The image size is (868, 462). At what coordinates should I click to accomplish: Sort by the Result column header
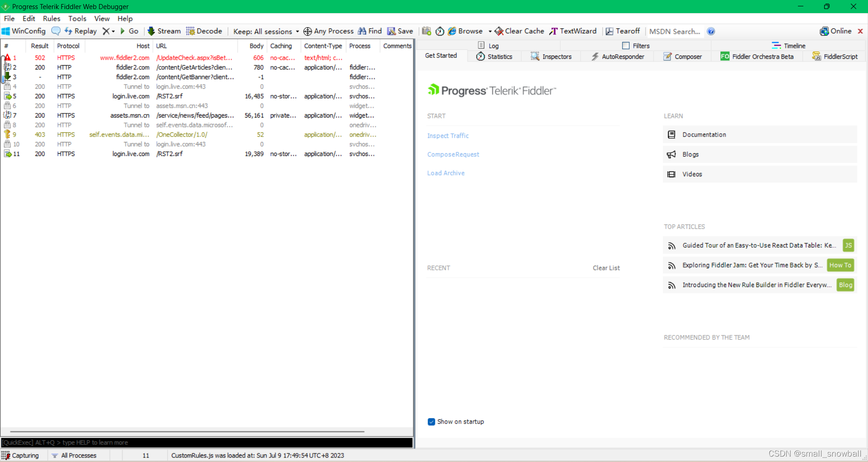click(x=39, y=46)
